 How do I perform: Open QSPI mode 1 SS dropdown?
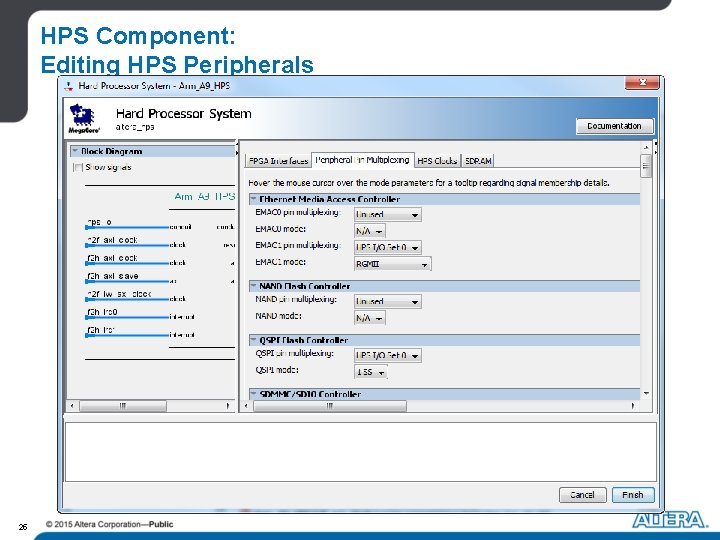[x=371, y=372]
